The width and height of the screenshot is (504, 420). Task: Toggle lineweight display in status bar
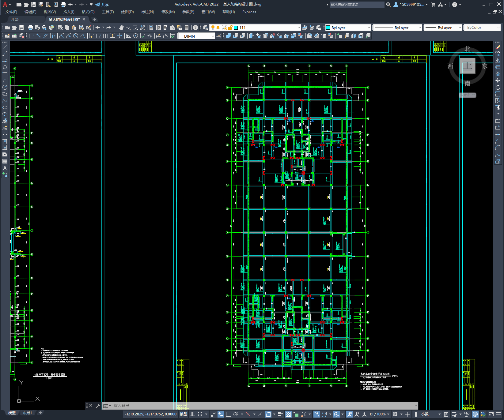point(280,414)
